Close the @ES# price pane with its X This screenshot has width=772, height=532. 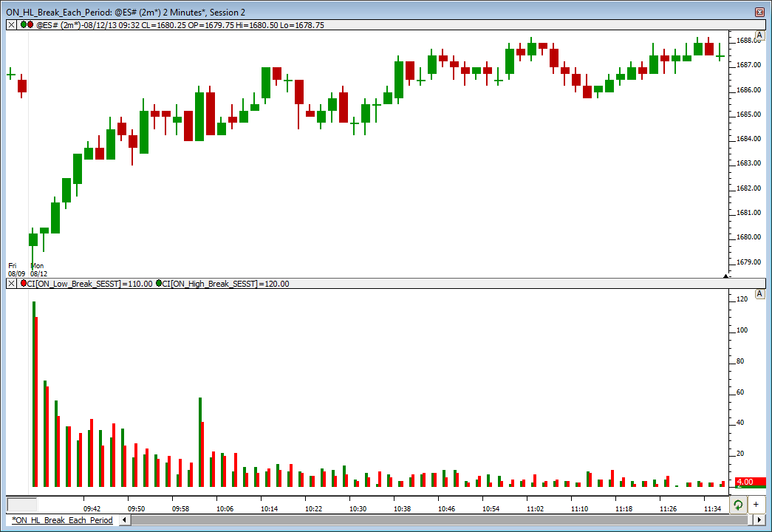tap(11, 25)
